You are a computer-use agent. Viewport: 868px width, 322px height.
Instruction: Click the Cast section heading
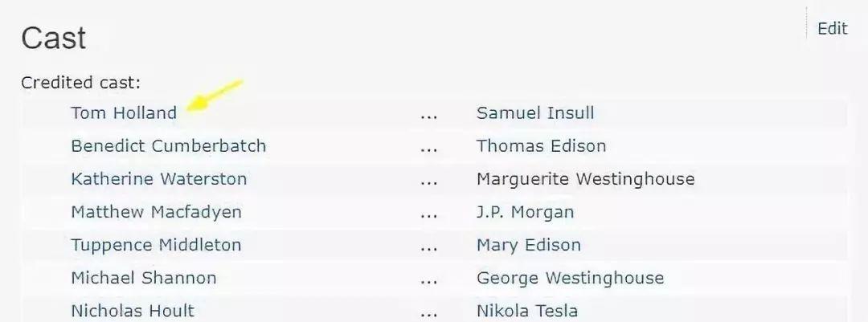coord(54,39)
